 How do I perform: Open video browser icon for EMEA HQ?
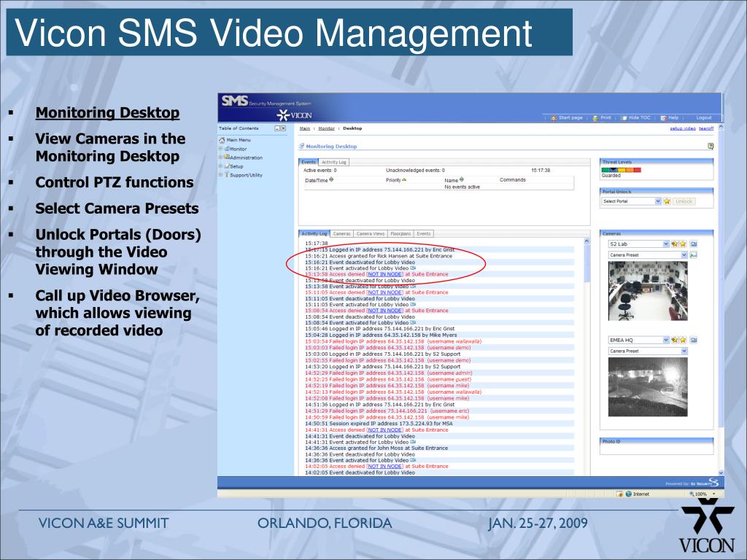(694, 340)
